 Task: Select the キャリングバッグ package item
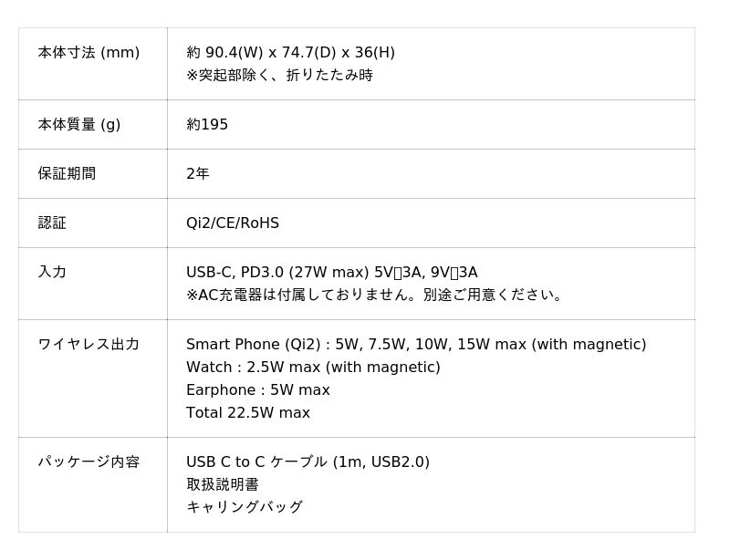point(244,507)
